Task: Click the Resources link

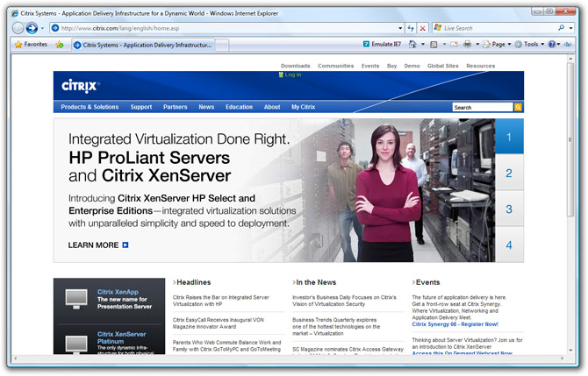Action: click(x=480, y=66)
